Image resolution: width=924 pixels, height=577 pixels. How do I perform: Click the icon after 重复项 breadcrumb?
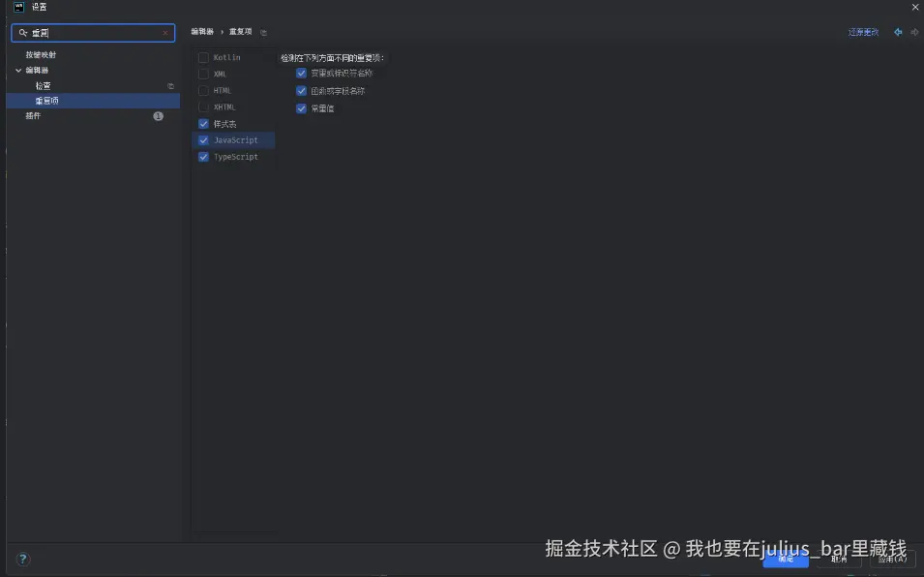[263, 31]
